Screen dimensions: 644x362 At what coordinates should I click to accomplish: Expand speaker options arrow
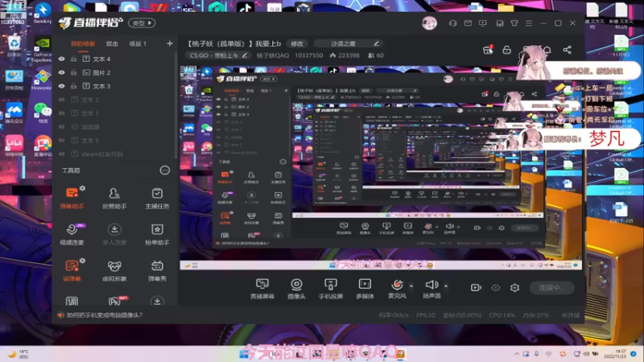[446, 286]
